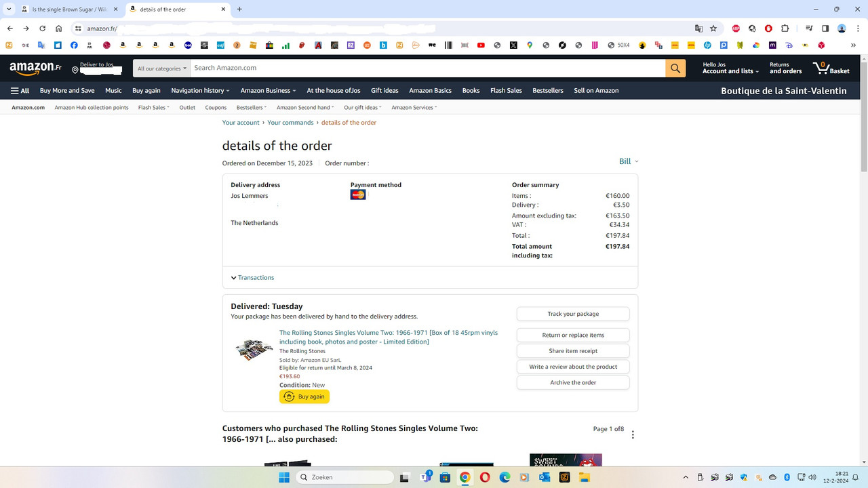Expand the Navigation history dropdown
The image size is (868, 488).
pyautogui.click(x=200, y=90)
